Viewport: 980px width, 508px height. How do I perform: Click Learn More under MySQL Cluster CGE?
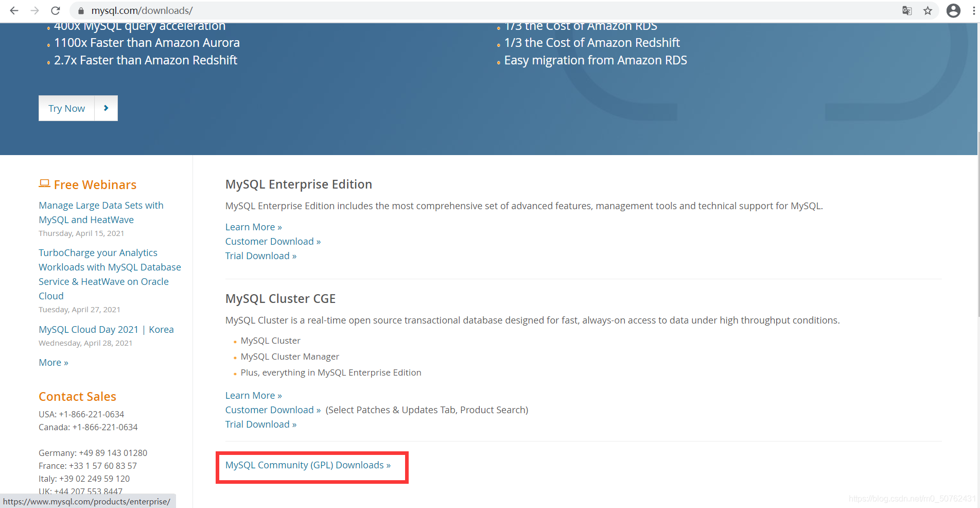point(254,396)
